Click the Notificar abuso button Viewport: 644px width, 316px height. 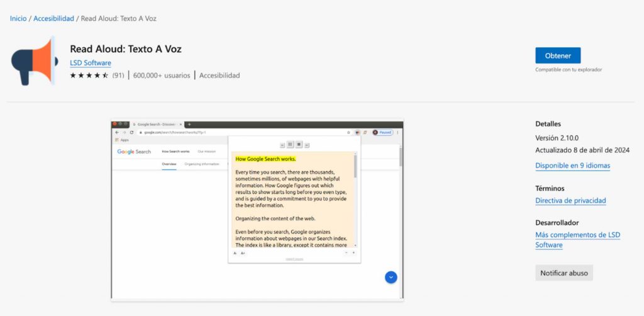pyautogui.click(x=564, y=273)
